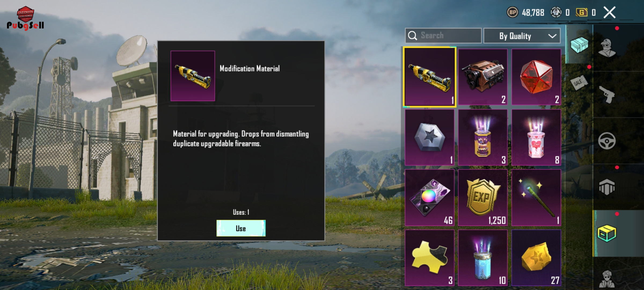Viewport: 644px width, 290px height.
Task: Select the color palette paint card
Action: click(x=430, y=197)
